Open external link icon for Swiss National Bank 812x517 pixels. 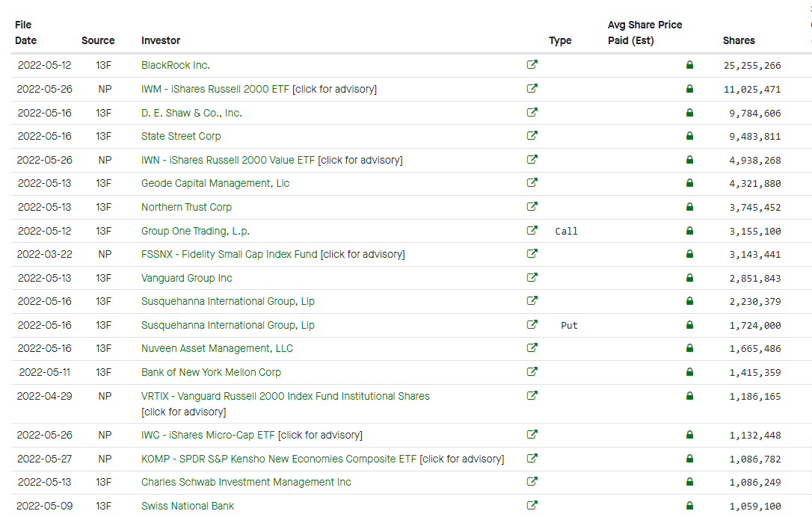pyautogui.click(x=532, y=505)
